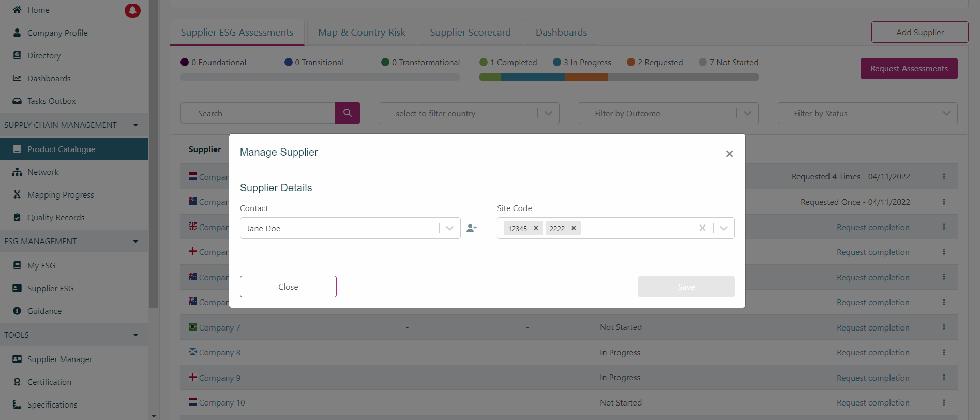Collapse the Supply Chain Management section

(135, 125)
